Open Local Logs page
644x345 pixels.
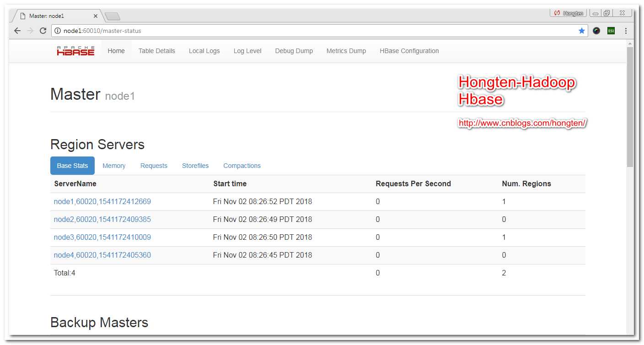pyautogui.click(x=204, y=51)
